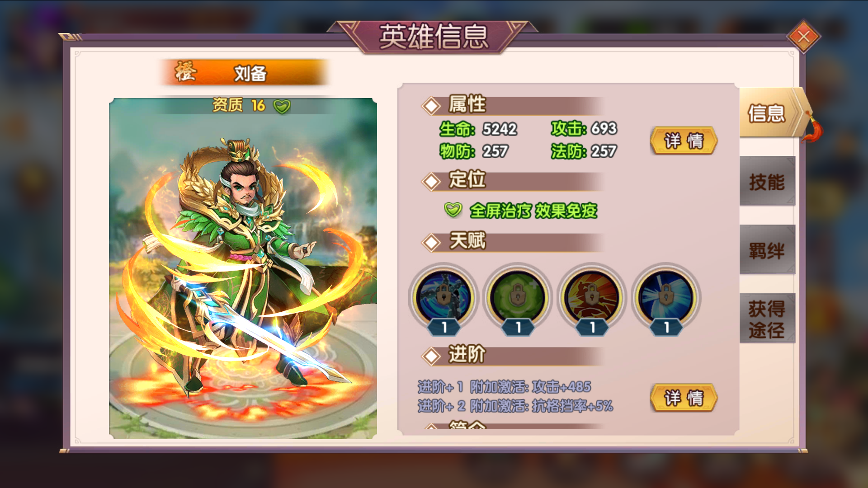Select the fourth blue burst talent icon

pos(666,298)
